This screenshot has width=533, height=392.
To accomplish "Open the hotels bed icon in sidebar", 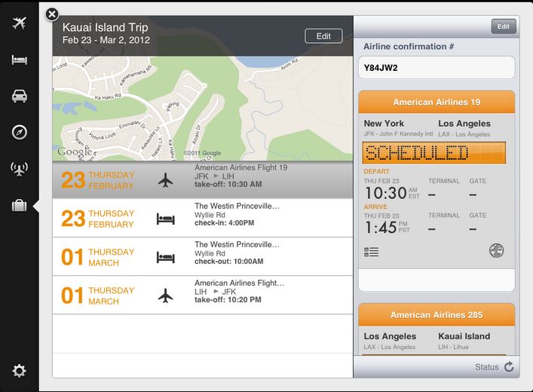I will click(x=20, y=60).
